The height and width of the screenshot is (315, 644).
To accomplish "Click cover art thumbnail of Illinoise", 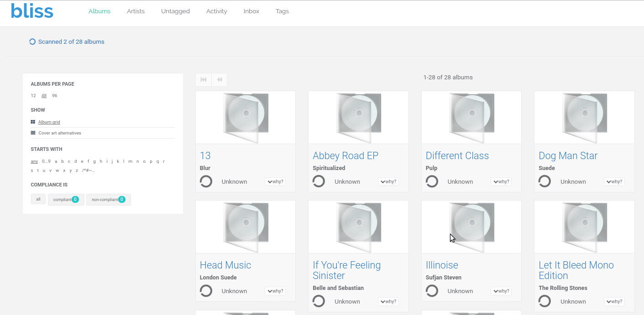I will [x=471, y=227].
